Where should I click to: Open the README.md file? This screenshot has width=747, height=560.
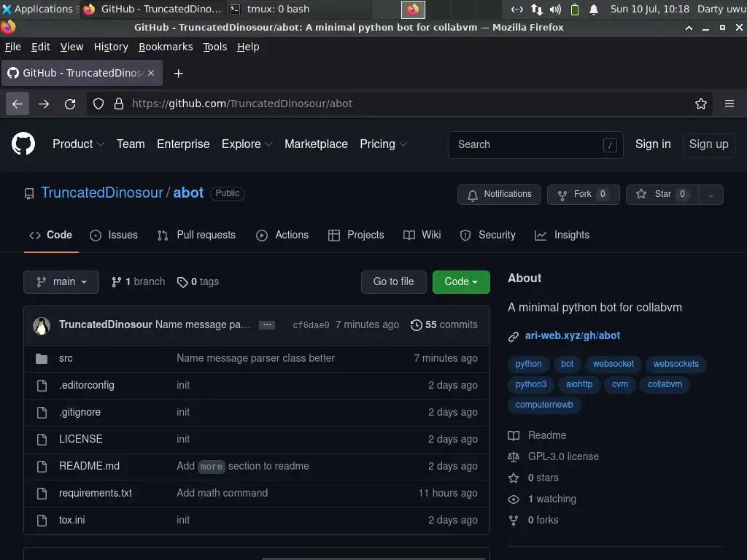click(89, 466)
